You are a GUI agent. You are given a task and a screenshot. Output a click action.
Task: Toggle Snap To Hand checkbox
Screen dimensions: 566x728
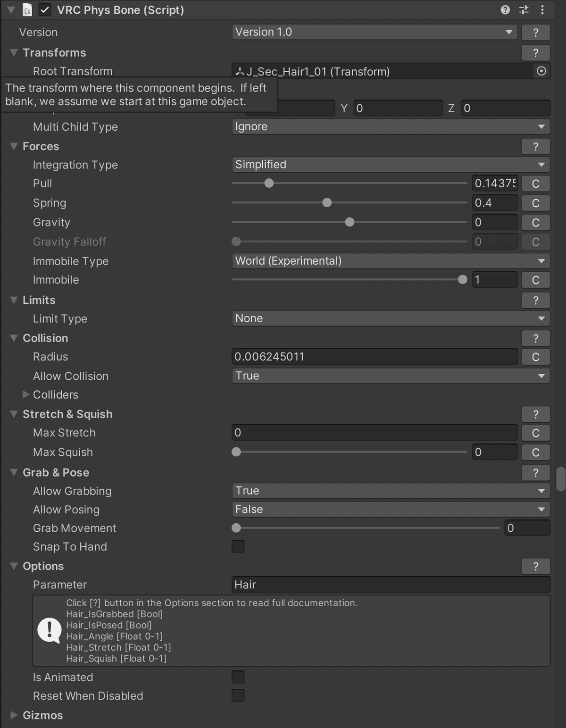[x=238, y=546]
